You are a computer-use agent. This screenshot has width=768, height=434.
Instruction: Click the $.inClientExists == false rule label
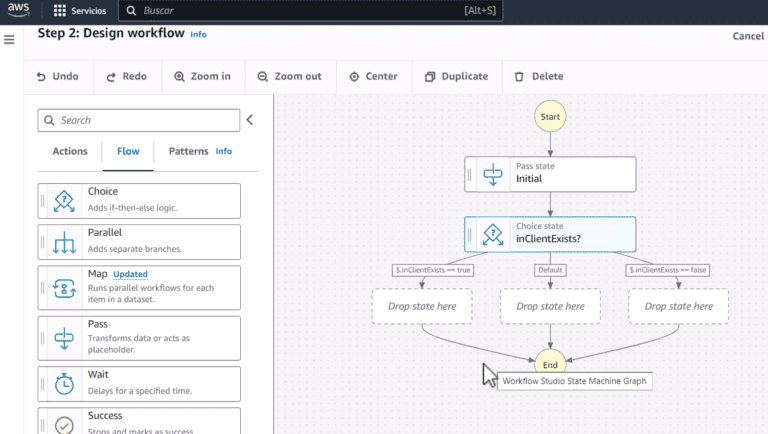coord(668,270)
